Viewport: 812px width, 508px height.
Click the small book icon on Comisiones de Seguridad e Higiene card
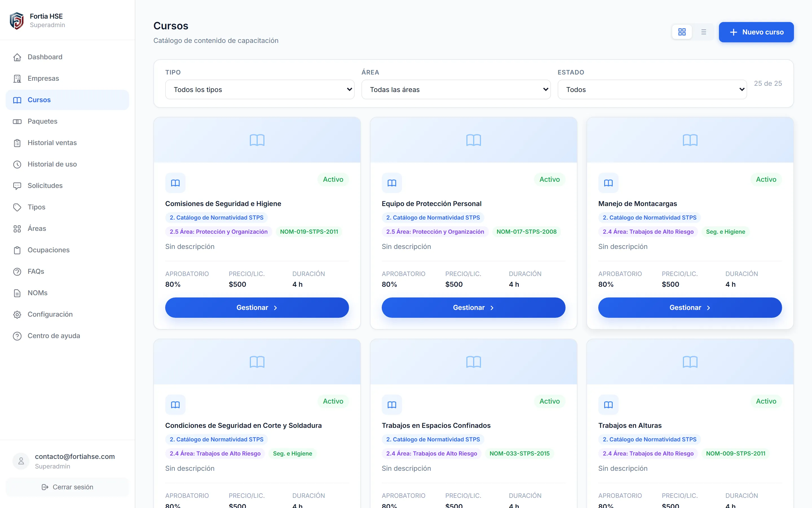tap(175, 183)
